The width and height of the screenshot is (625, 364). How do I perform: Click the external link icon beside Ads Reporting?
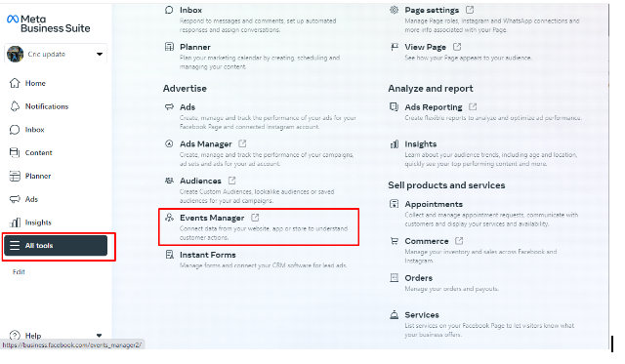click(473, 106)
